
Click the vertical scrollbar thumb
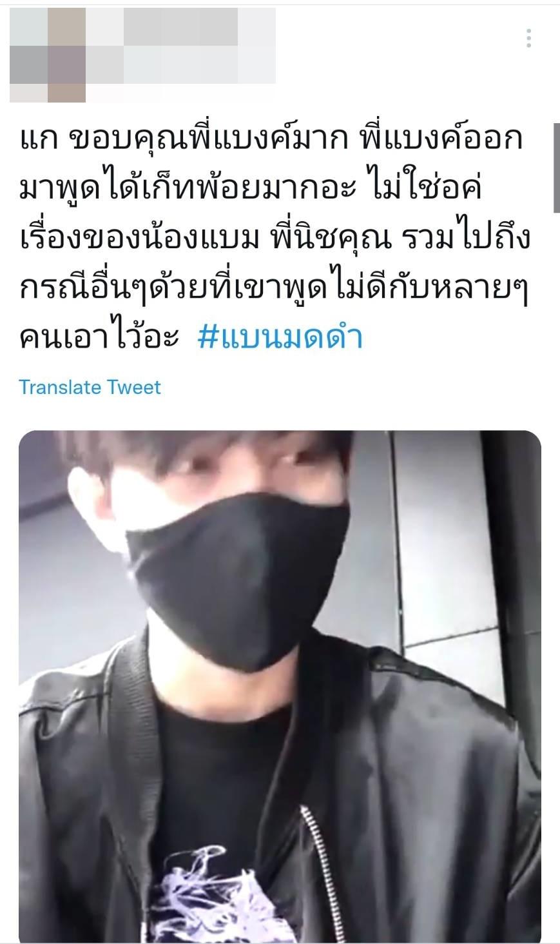point(556,168)
